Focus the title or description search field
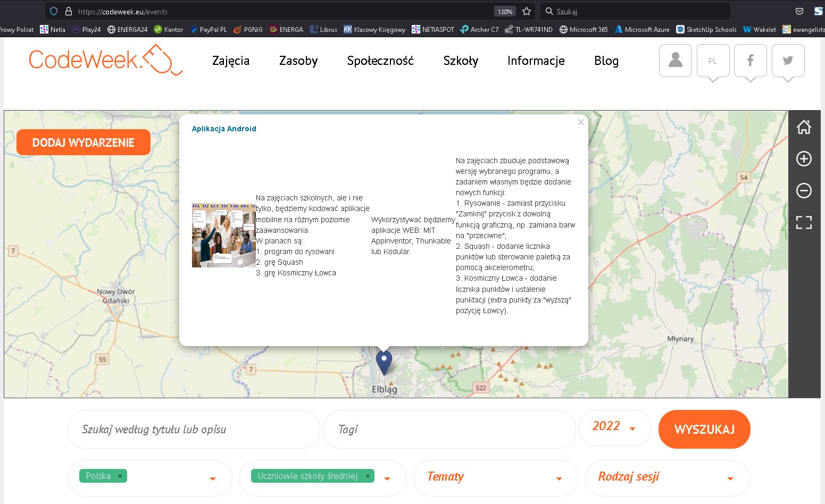The width and height of the screenshot is (825, 504). (194, 429)
